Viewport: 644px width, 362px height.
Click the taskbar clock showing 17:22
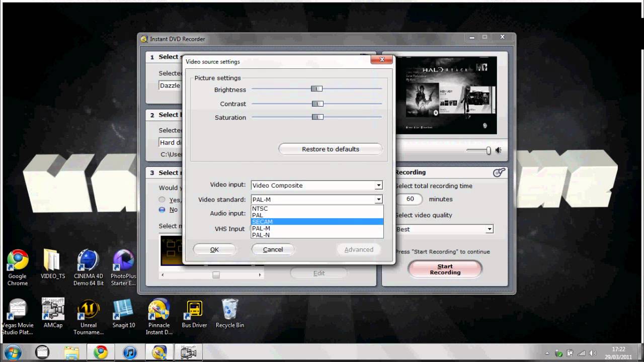point(618,352)
